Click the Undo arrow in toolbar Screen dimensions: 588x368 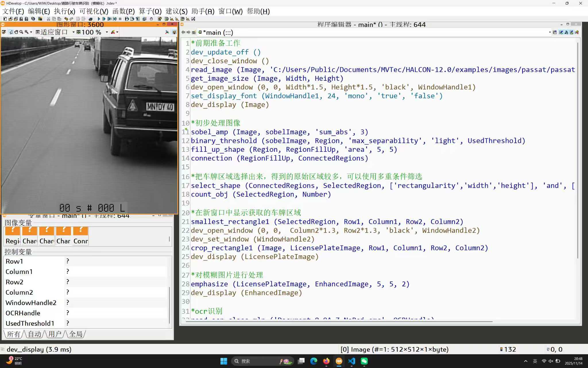tap(66, 19)
